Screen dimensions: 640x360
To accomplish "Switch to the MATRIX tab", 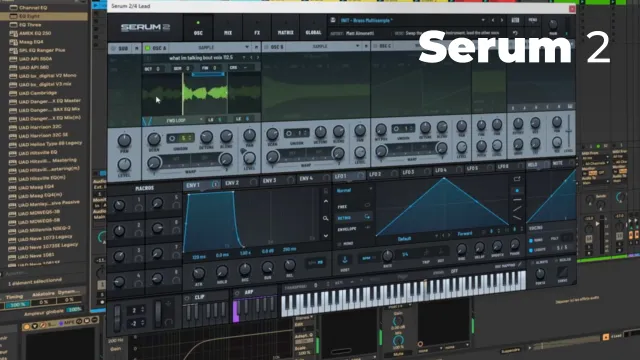I will (x=285, y=28).
